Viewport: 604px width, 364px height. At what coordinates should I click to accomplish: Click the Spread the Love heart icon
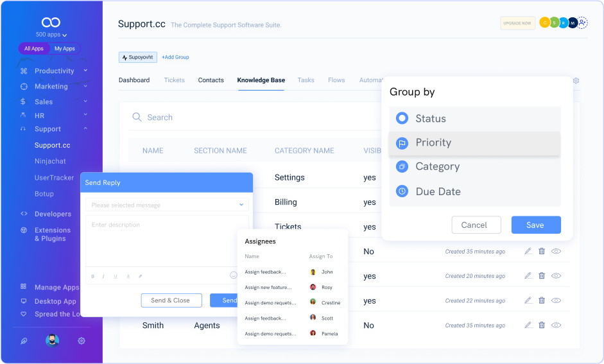click(x=24, y=314)
